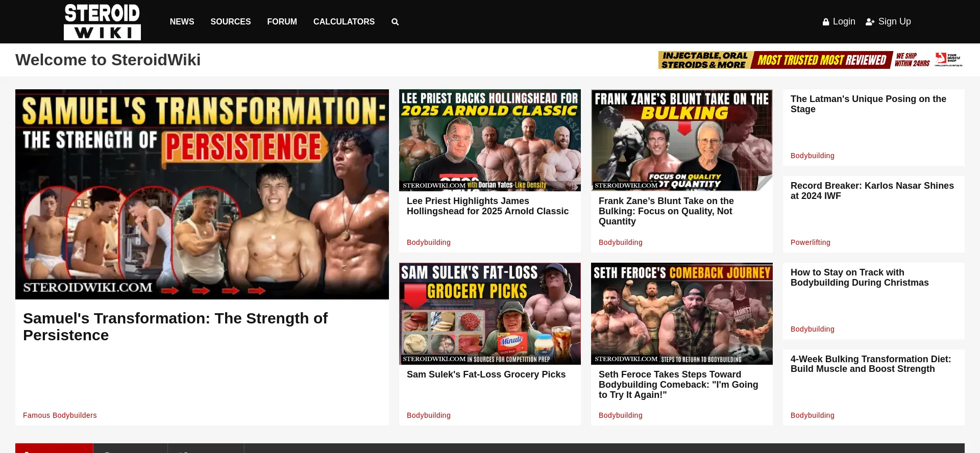Click the Famous Bodybuilders category link
980x453 pixels.
coord(60,415)
